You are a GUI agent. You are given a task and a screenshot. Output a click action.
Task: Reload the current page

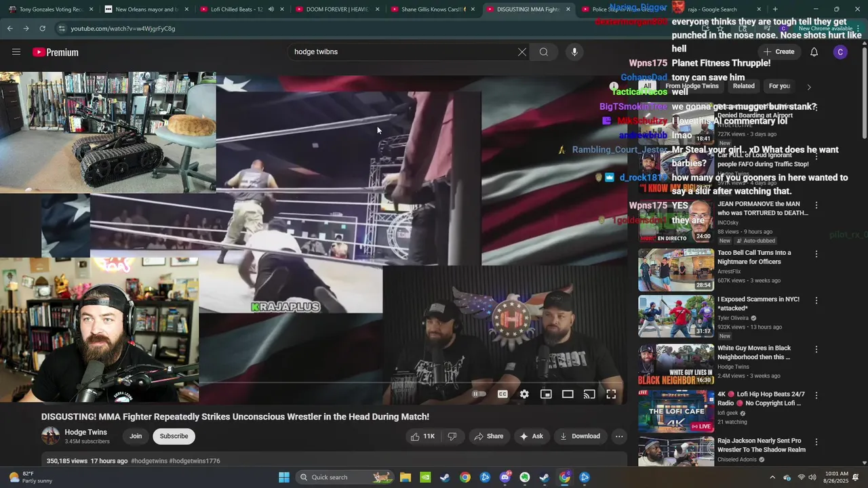42,28
